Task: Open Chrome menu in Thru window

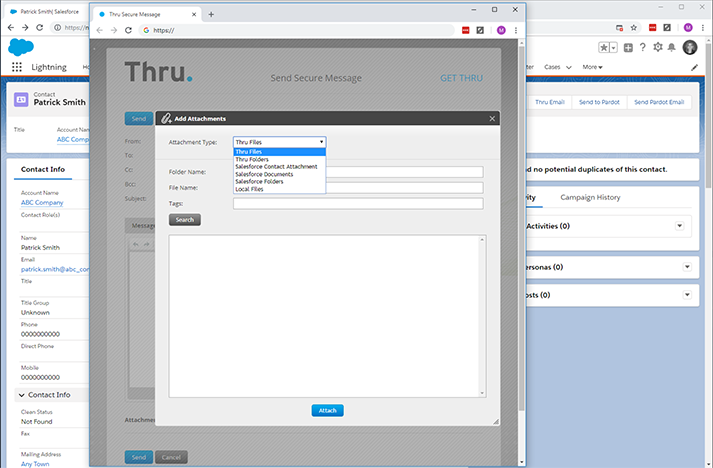Action: pyautogui.click(x=516, y=30)
